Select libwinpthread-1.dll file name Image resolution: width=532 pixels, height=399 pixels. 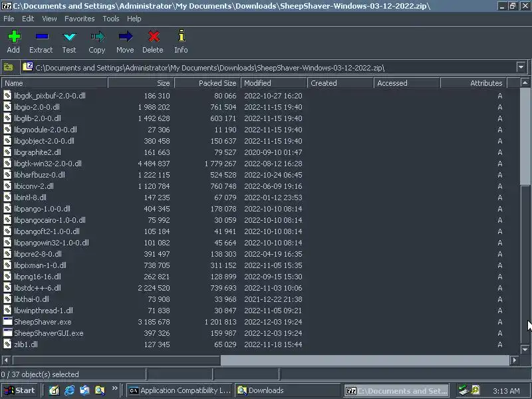43,310
